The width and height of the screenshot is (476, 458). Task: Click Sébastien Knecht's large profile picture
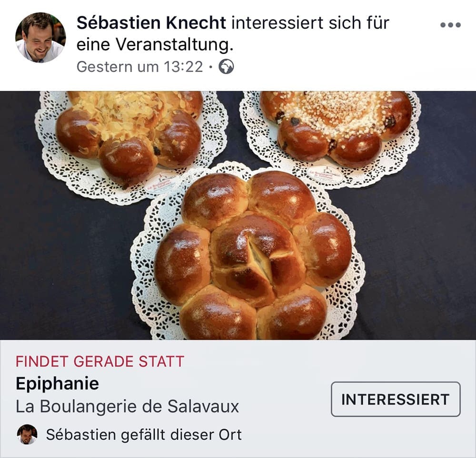point(40,37)
